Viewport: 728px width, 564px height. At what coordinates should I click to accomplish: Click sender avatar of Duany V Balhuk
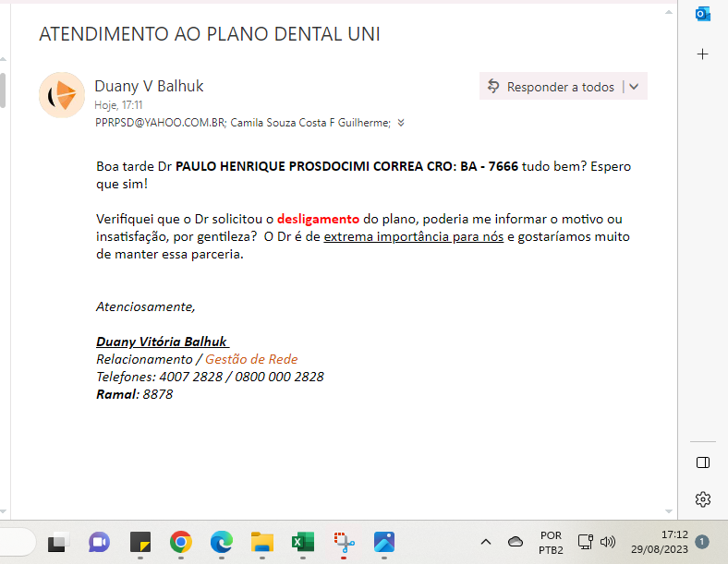(62, 95)
